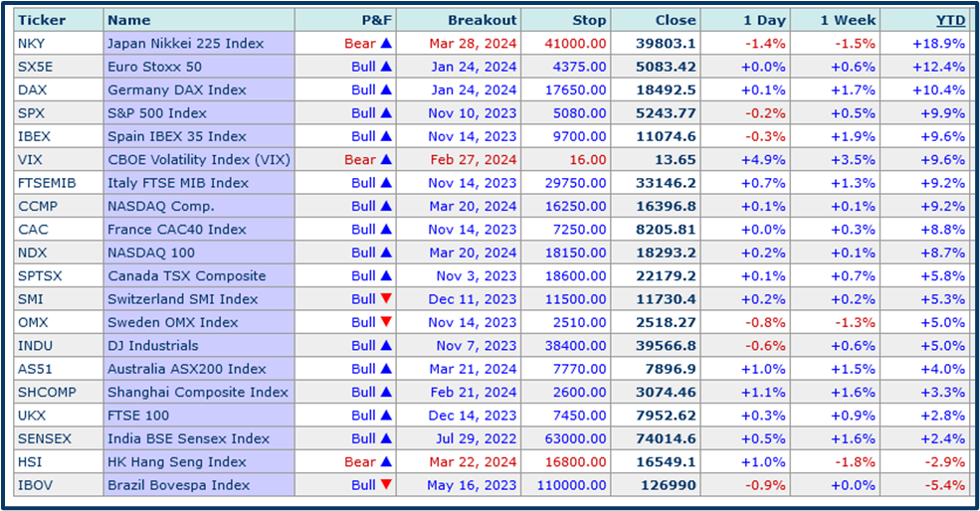Click the Bear label in the NKY row
The image size is (980, 511).
360,43
